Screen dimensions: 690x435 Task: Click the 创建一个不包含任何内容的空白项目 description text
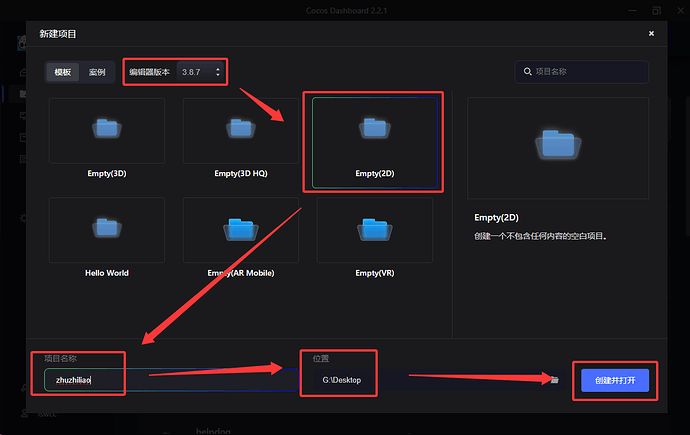click(541, 236)
